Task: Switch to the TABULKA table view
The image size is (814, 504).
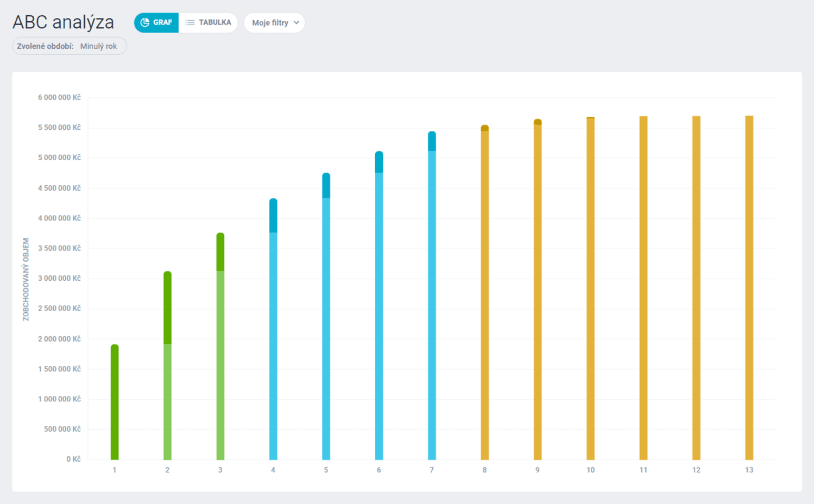Action: point(209,23)
